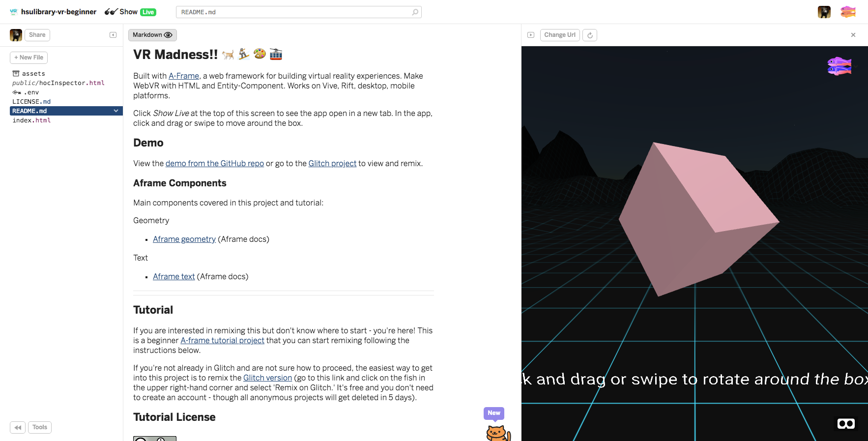Click the green Live badge
Image resolution: width=868 pixels, height=441 pixels.
coord(148,12)
